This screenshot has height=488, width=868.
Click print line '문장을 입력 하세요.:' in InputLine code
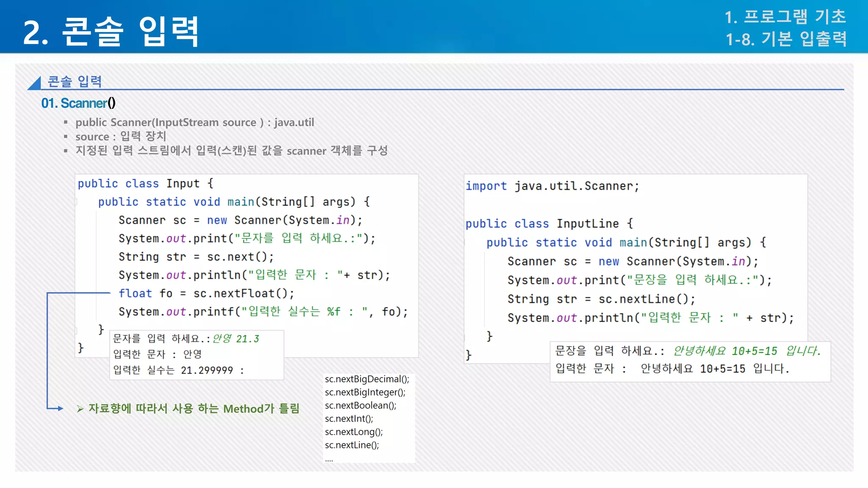coord(640,280)
